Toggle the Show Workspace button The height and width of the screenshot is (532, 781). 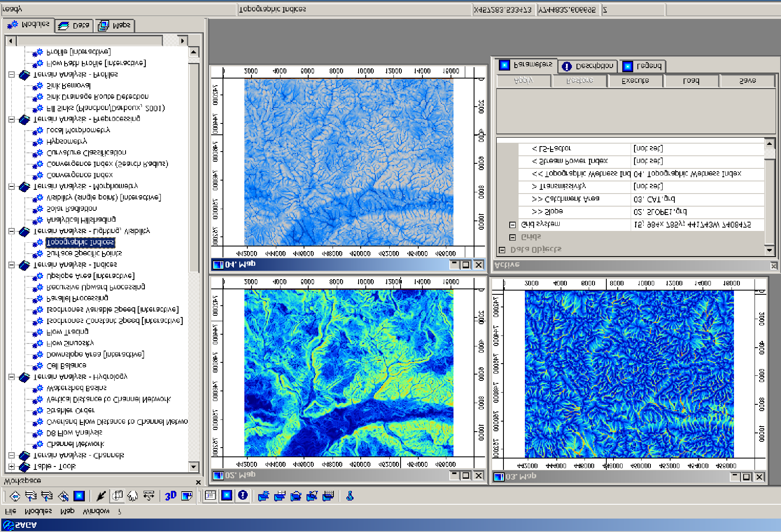point(210,496)
